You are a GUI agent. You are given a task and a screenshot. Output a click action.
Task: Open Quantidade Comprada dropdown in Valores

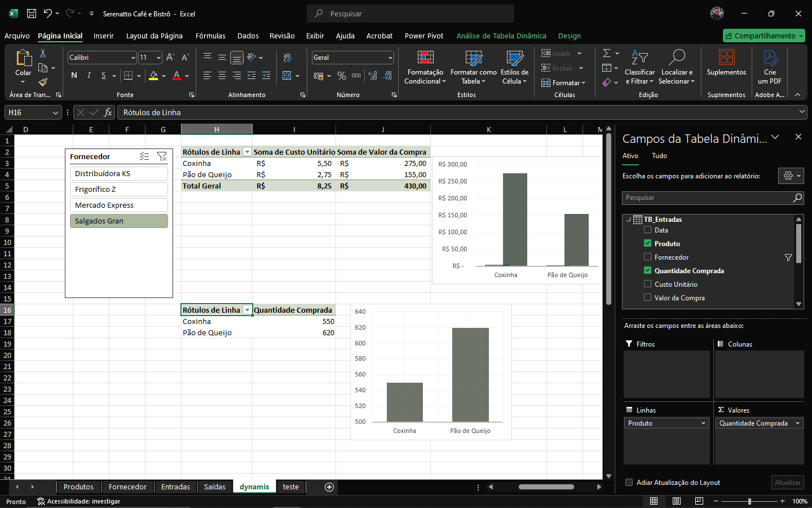click(x=798, y=423)
